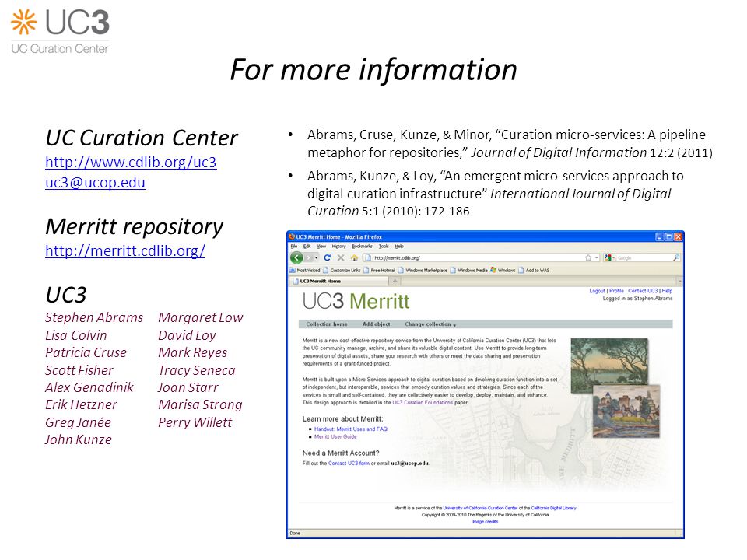The image size is (747, 560).
Task: Open the address bar history dropdown
Action: click(597, 257)
